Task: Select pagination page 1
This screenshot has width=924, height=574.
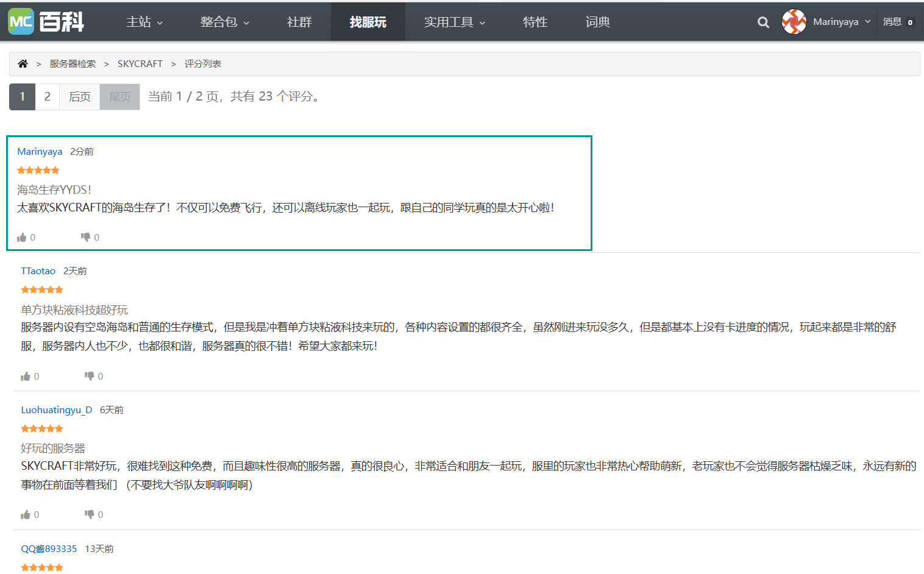Action: (23, 97)
